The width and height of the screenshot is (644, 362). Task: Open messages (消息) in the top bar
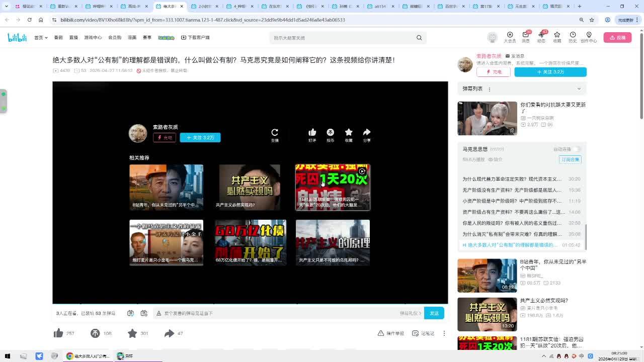[x=525, y=37]
